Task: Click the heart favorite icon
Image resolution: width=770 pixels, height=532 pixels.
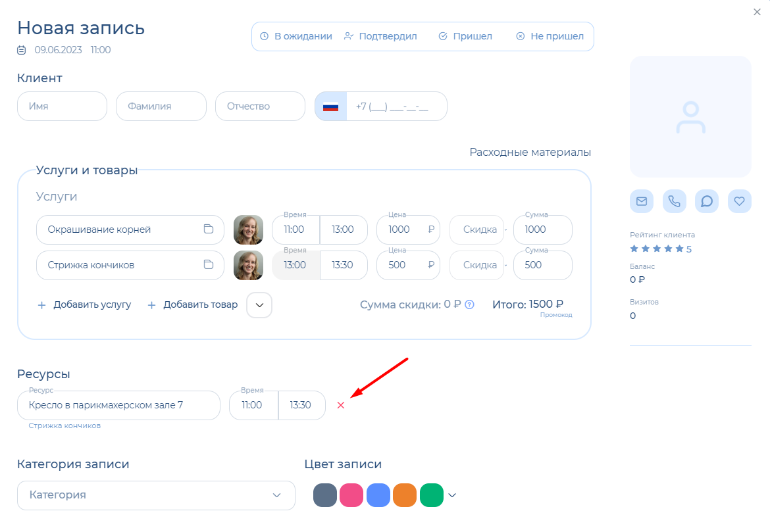Action: coord(740,201)
